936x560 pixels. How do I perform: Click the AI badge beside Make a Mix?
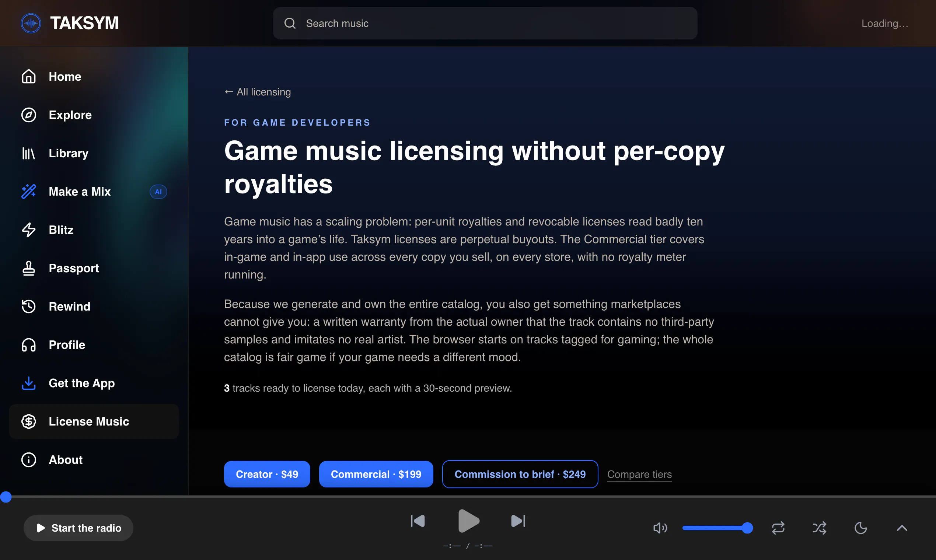coord(158,192)
